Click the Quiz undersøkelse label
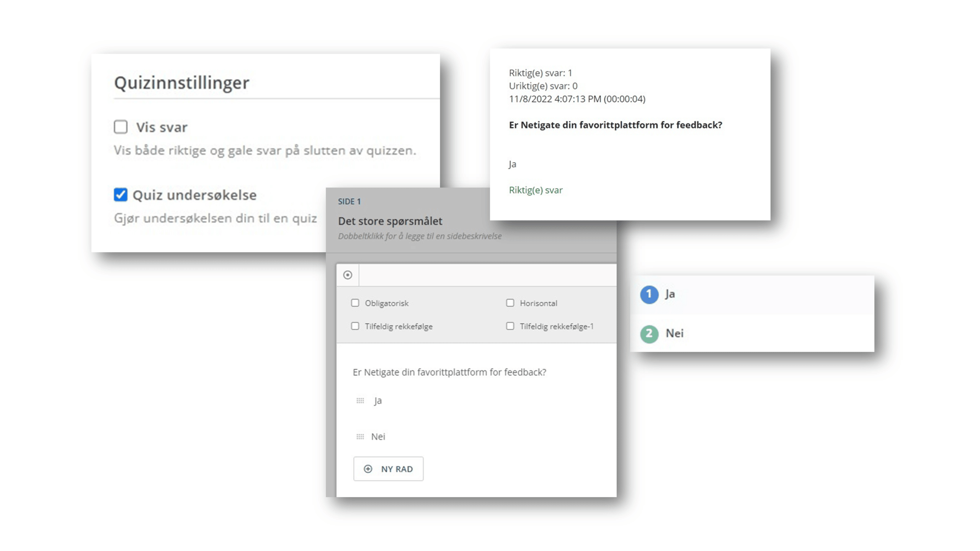Screen dimensions: 980x551 tap(194, 195)
